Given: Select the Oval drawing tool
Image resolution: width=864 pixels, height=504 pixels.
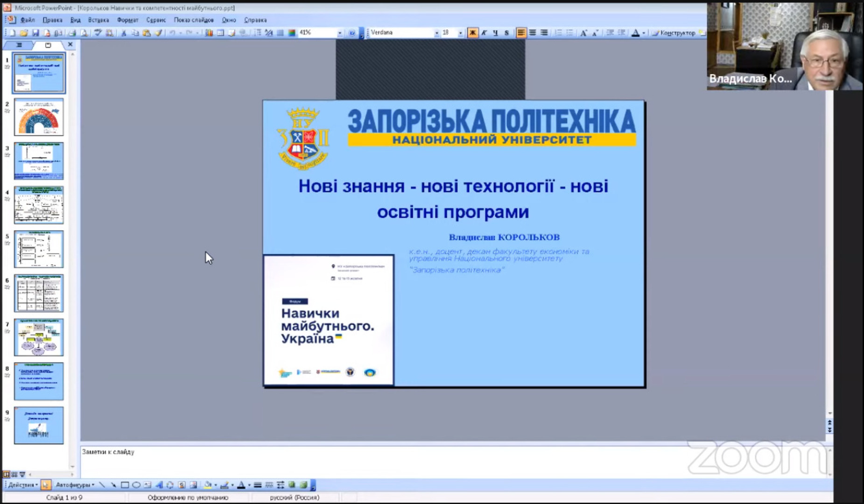Looking at the screenshot, I should [136, 485].
